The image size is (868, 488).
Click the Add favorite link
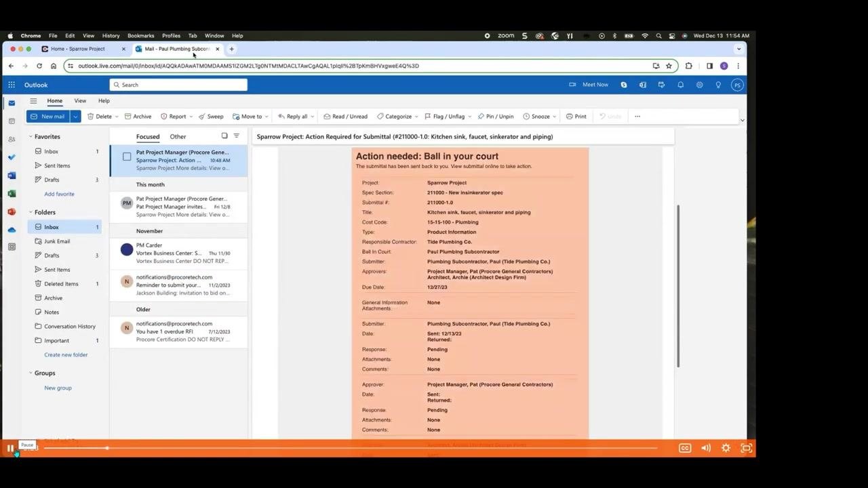(x=60, y=194)
